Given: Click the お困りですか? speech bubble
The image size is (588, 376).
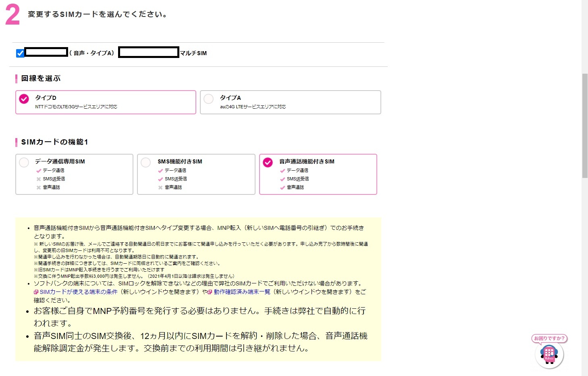Looking at the screenshot, I should (x=549, y=339).
